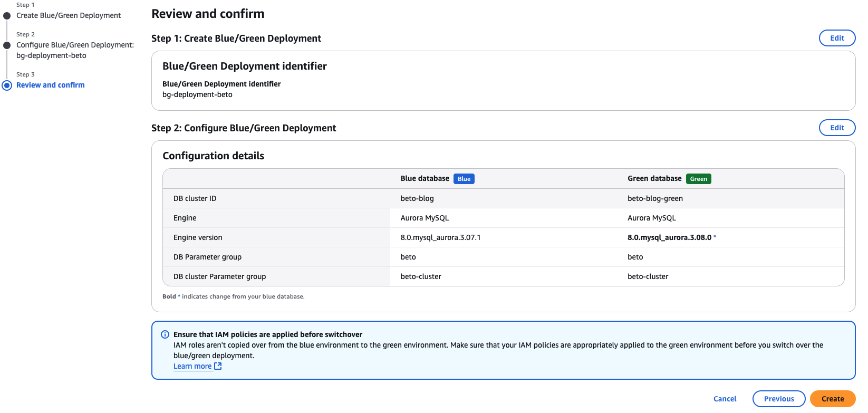Click the Blue badge label
The width and height of the screenshot is (868, 413).
[x=464, y=179]
